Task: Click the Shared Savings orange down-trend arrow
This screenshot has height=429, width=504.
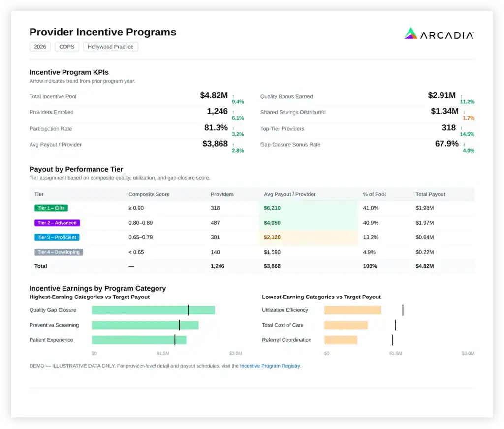Action: (464, 113)
